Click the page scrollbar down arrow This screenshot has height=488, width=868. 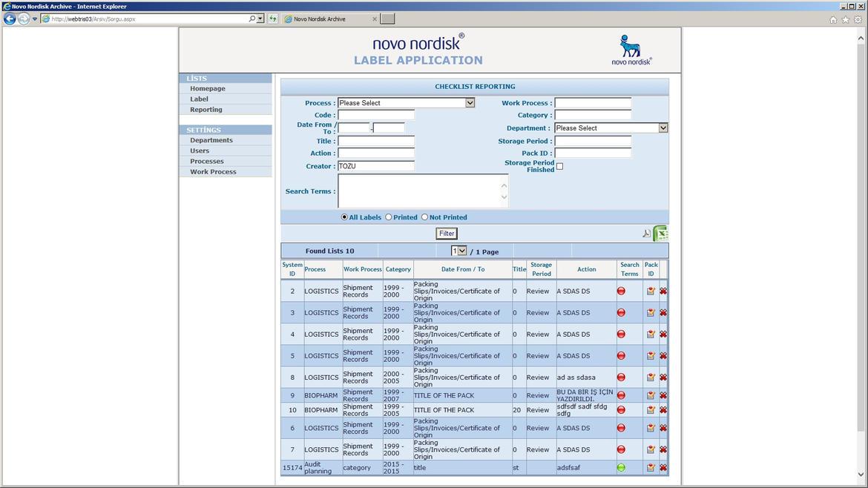(861, 475)
